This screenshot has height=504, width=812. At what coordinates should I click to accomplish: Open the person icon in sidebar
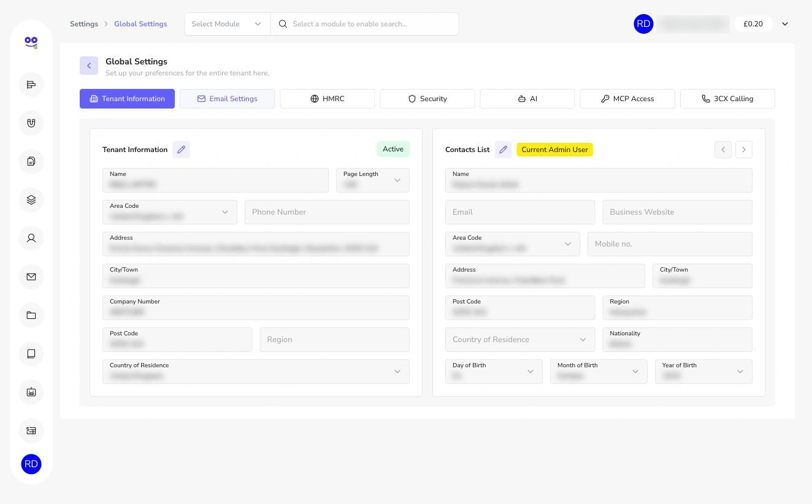click(31, 239)
